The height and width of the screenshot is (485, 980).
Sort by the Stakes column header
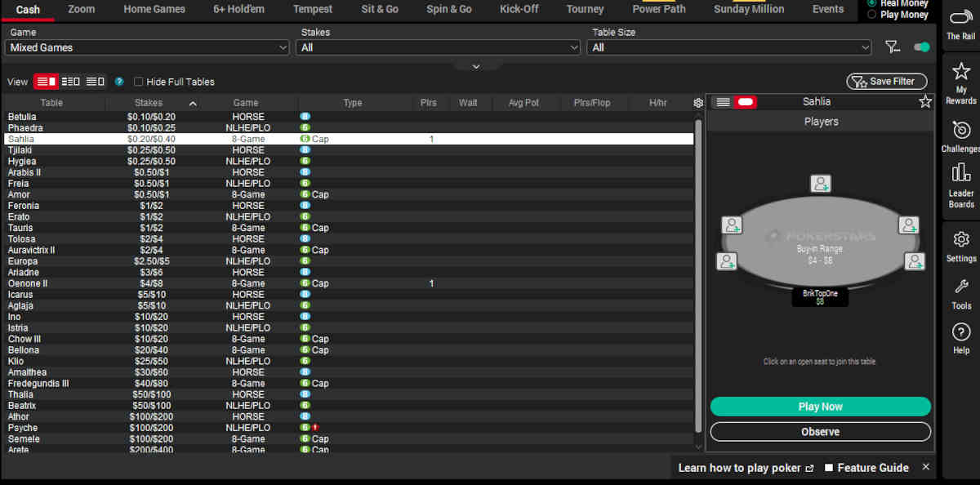(x=149, y=103)
